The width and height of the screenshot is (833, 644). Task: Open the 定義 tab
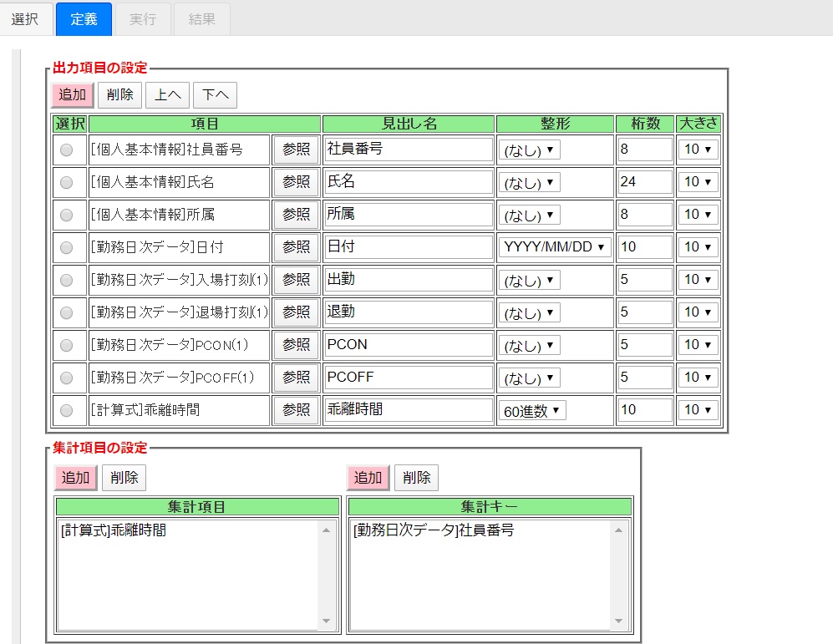pyautogui.click(x=84, y=18)
